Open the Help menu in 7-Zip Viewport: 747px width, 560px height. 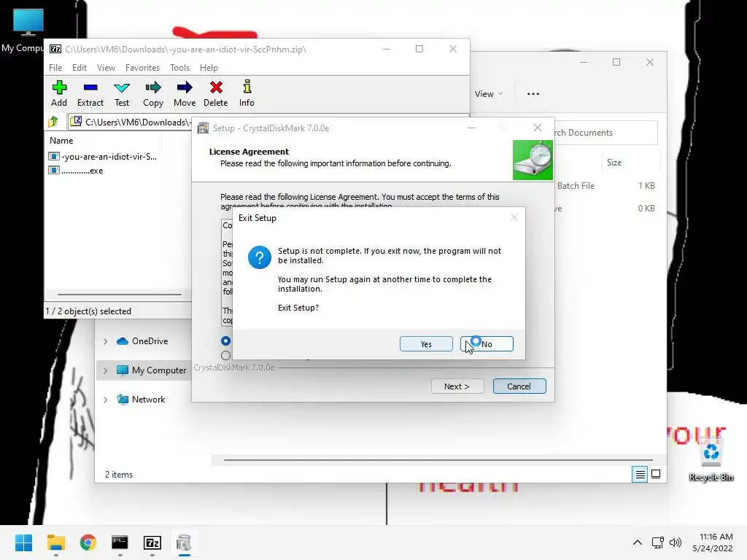(209, 68)
